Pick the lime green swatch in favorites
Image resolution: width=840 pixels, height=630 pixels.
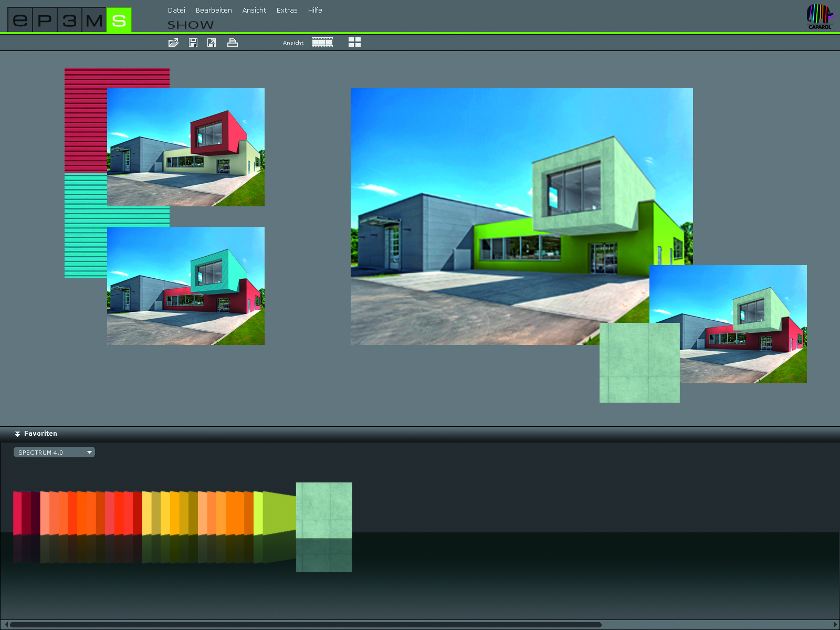pos(278,513)
